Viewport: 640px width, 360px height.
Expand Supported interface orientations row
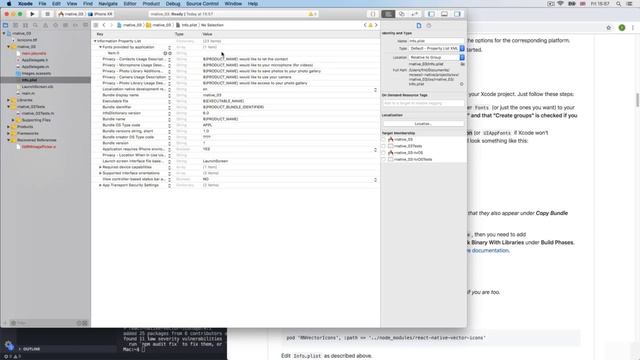100,173
